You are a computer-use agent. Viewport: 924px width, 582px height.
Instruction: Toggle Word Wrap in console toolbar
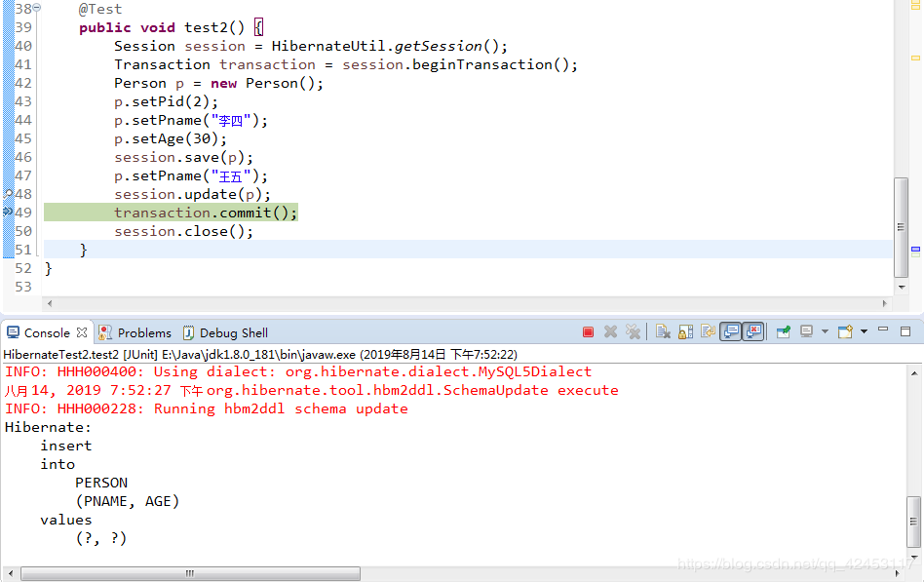click(x=708, y=332)
